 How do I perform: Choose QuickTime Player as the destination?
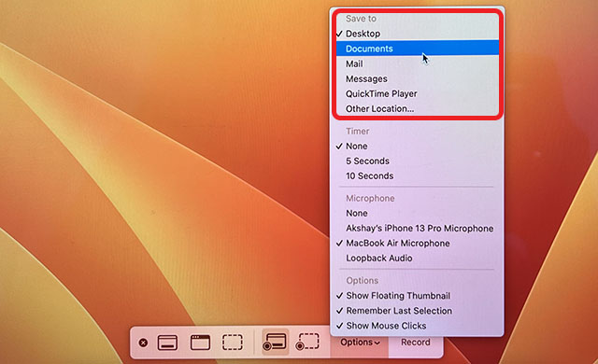(418, 93)
